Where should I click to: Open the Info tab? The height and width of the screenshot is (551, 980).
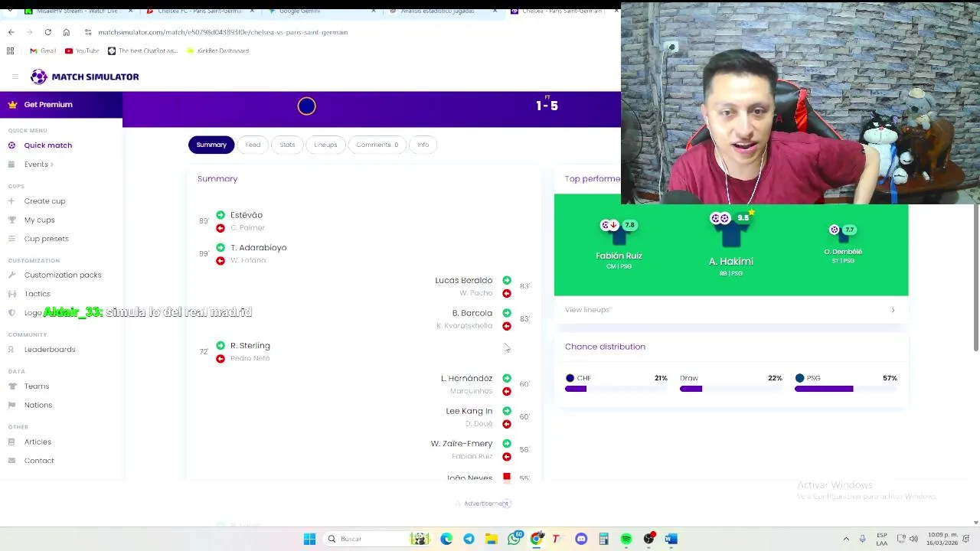[423, 145]
